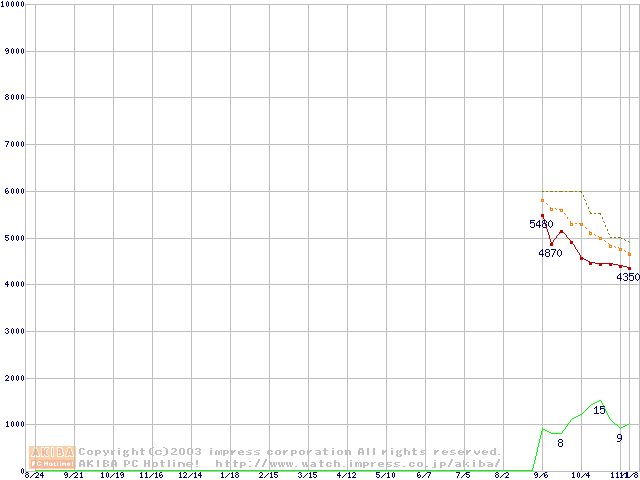Select the 4870 price data label
This screenshot has width=640, height=480.
pos(550,253)
